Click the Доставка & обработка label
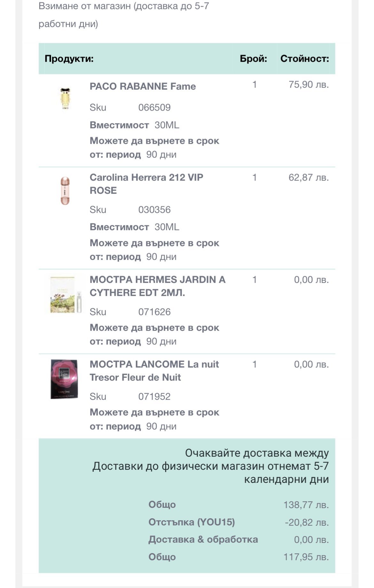The image size is (374, 588). (203, 539)
